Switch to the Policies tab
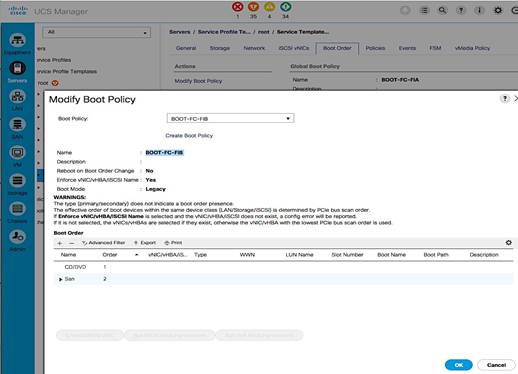 (x=375, y=48)
